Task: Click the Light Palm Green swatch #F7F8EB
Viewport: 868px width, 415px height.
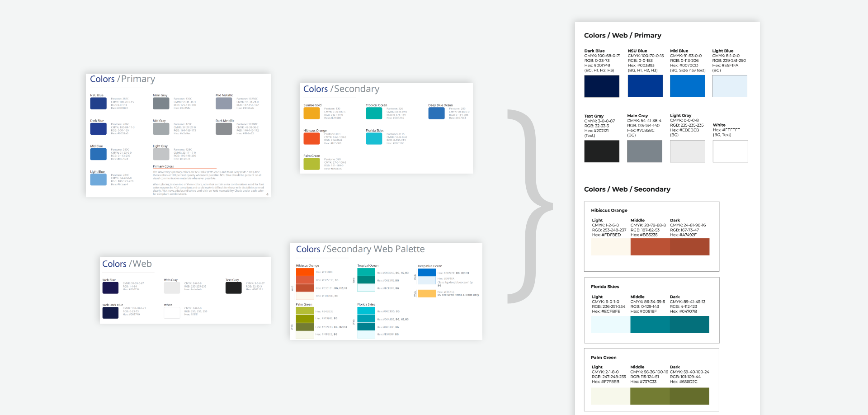Action: [x=610, y=396]
